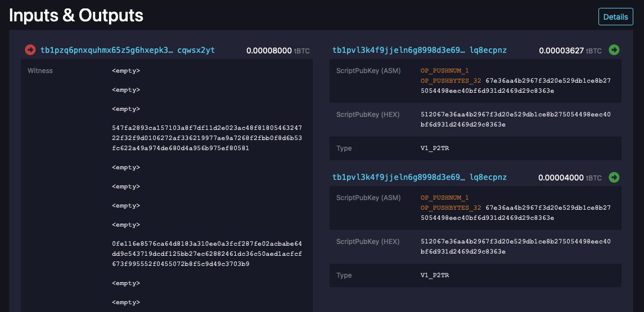Viewport: 644px width, 312px height.
Task: Click green arrow beside 0.00004000 tBTC output
Action: (614, 177)
